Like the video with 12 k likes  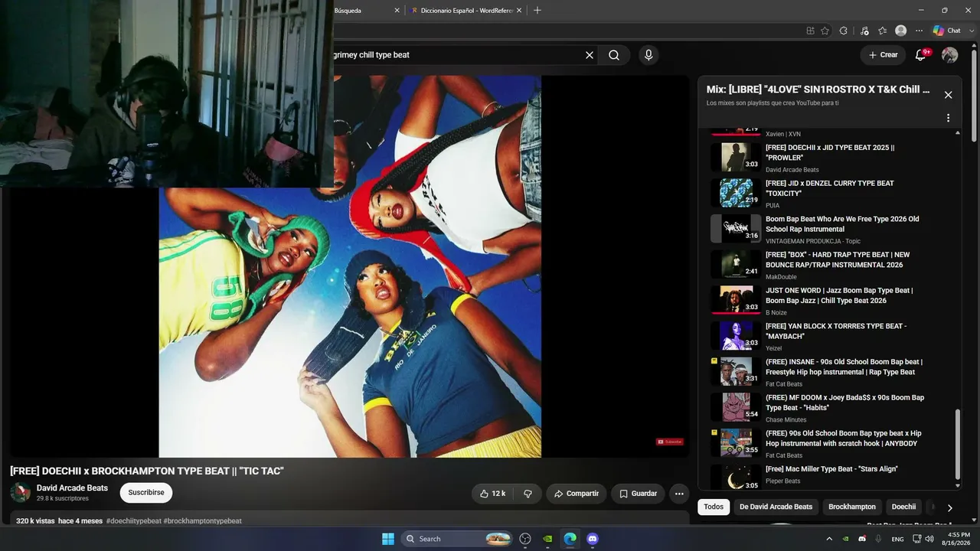(492, 494)
